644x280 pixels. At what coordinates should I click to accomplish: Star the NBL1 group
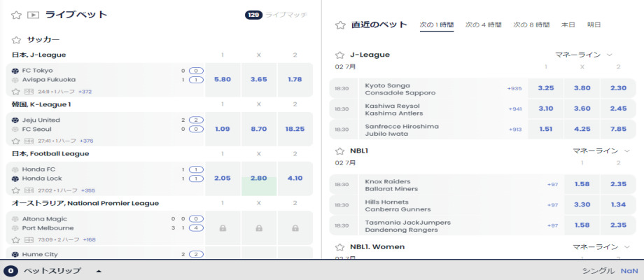coord(339,151)
